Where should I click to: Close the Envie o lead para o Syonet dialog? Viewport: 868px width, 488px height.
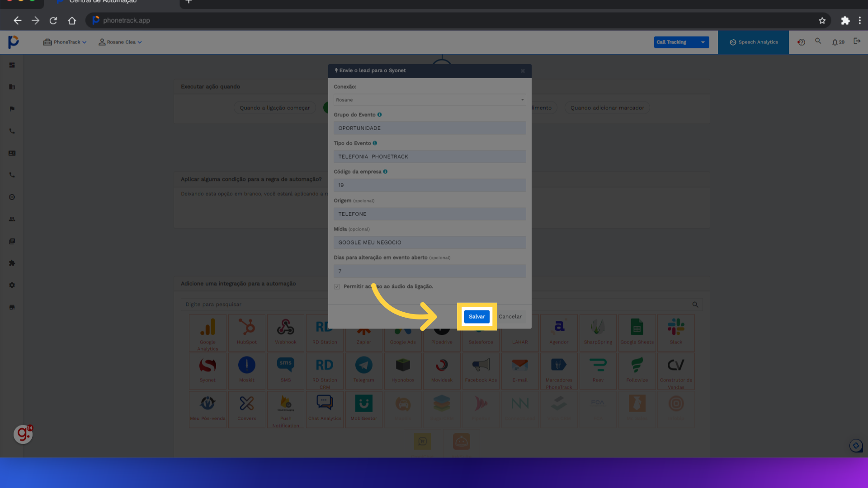tap(523, 70)
